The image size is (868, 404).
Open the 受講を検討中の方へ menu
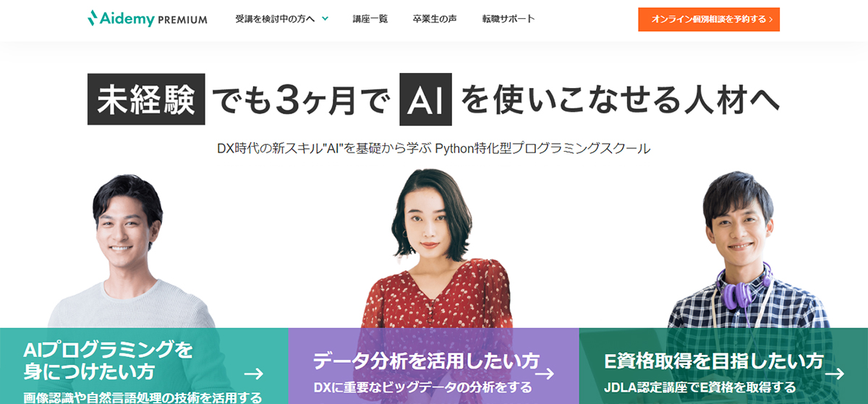click(x=281, y=19)
